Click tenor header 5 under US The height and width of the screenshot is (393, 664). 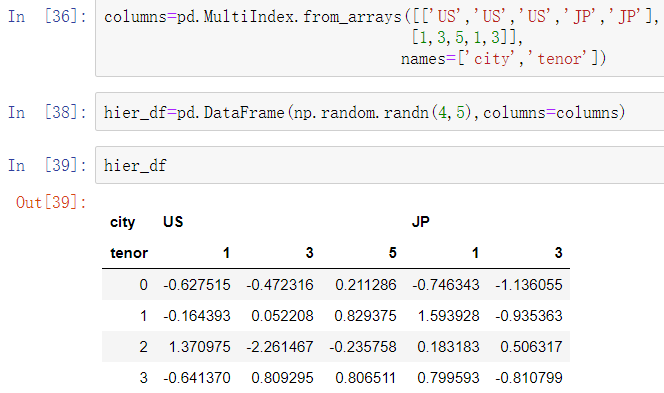pos(393,253)
